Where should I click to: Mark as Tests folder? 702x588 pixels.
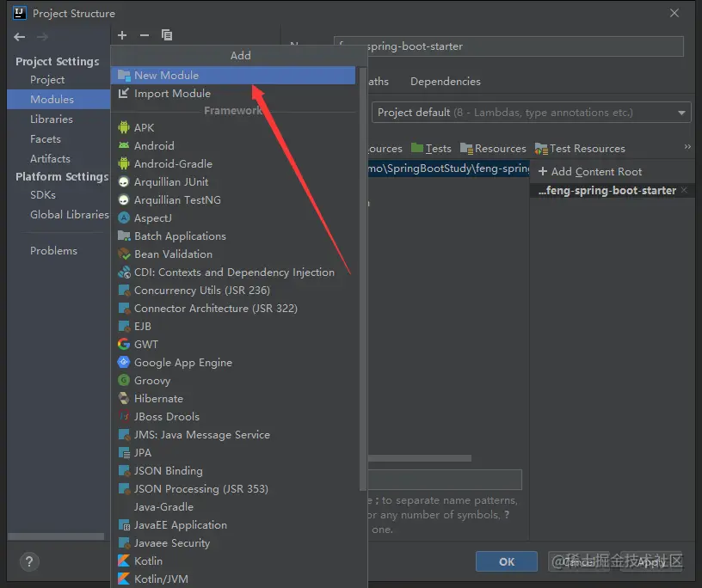click(x=431, y=148)
